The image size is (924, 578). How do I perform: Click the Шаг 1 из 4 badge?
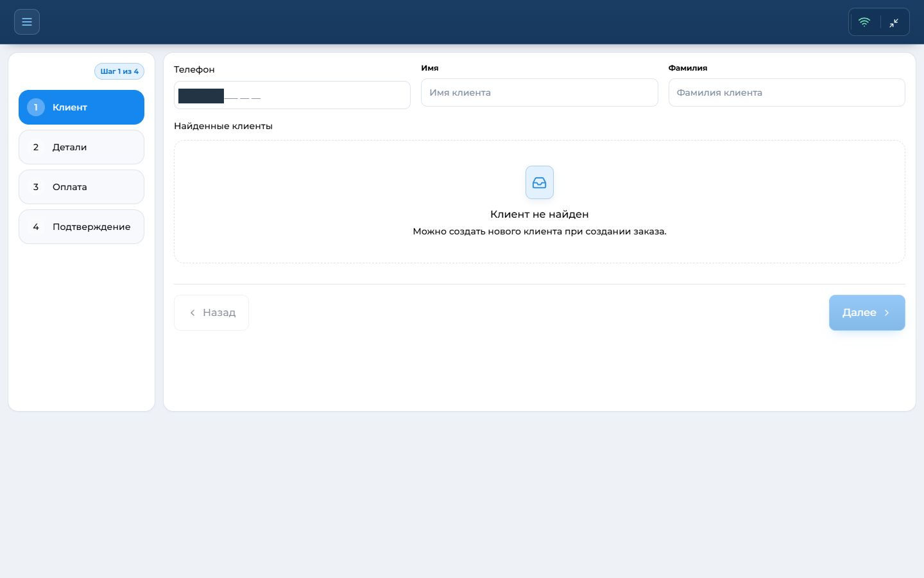tap(119, 71)
